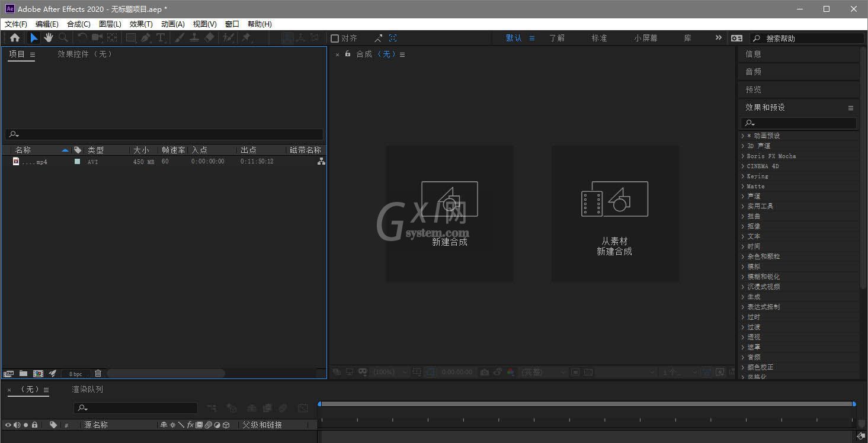The image size is (868, 443).
Task: Click the trash icon to delete selected item
Action: tap(98, 374)
